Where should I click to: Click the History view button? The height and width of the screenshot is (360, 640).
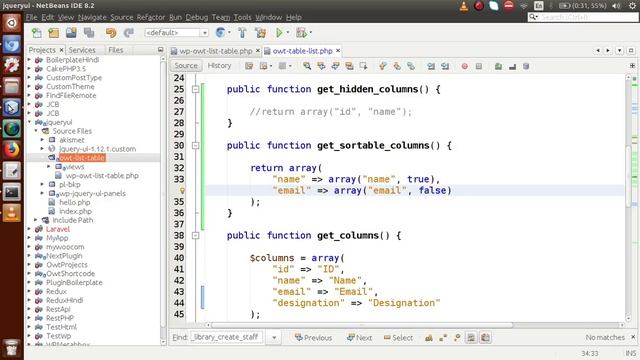pos(219,66)
